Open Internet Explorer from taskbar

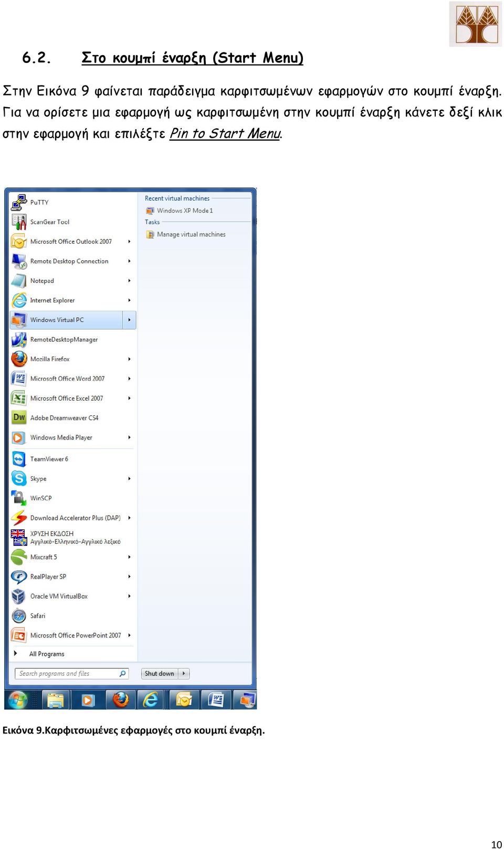[151, 700]
